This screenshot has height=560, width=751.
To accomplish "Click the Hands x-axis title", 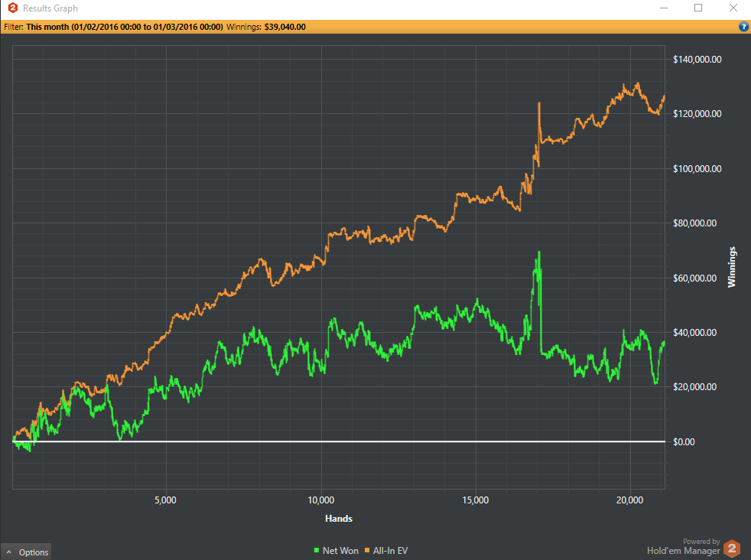I will click(x=339, y=519).
